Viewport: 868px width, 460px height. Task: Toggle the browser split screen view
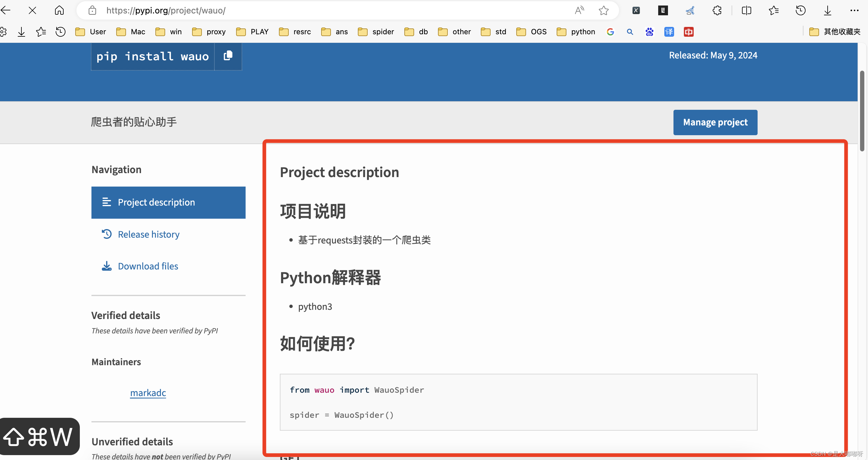pos(747,10)
